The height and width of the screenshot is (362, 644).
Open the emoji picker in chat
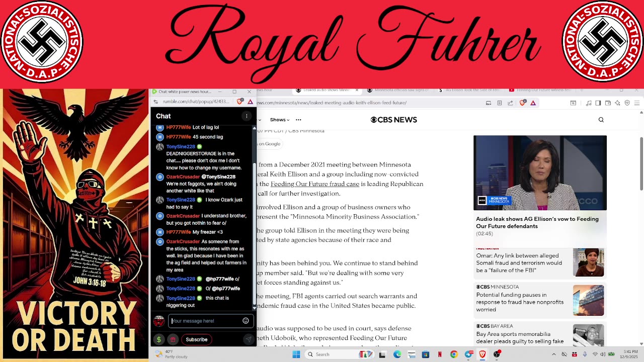point(246,321)
